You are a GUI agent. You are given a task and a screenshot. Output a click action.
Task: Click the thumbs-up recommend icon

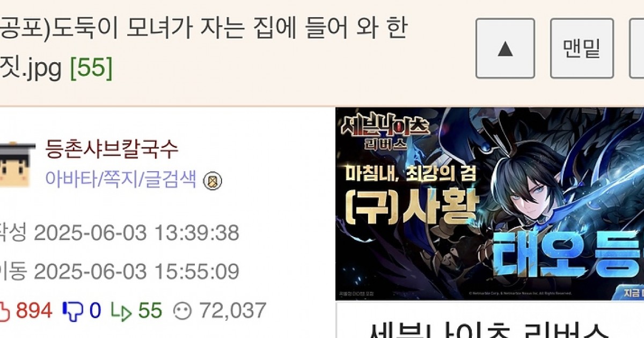[x=5, y=311]
